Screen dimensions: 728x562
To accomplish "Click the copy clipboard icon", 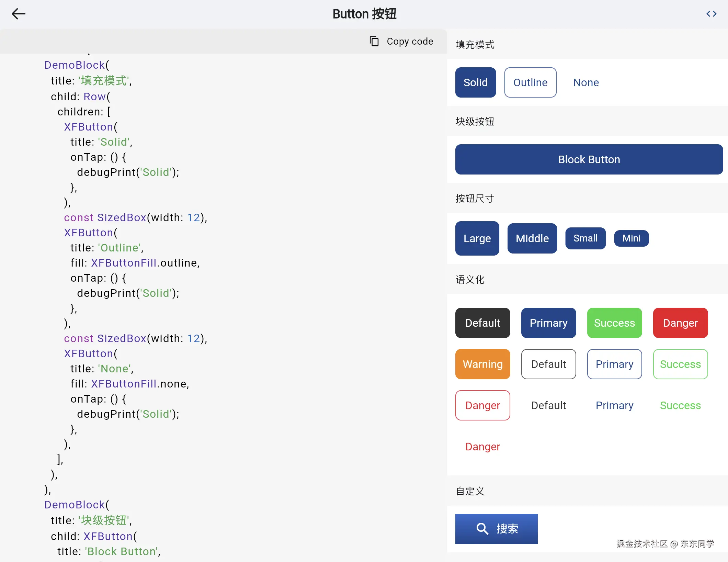I will click(374, 41).
